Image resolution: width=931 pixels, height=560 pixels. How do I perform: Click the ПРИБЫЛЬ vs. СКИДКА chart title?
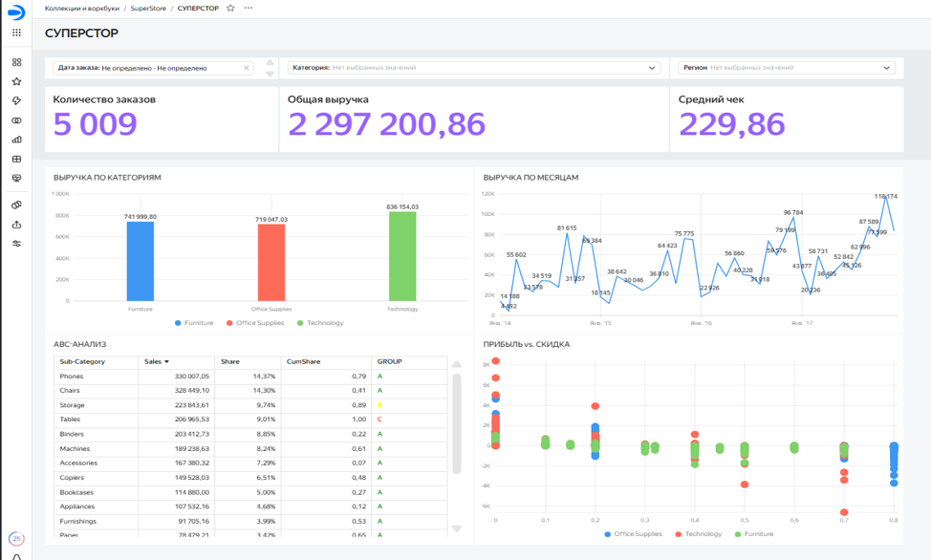click(x=526, y=344)
